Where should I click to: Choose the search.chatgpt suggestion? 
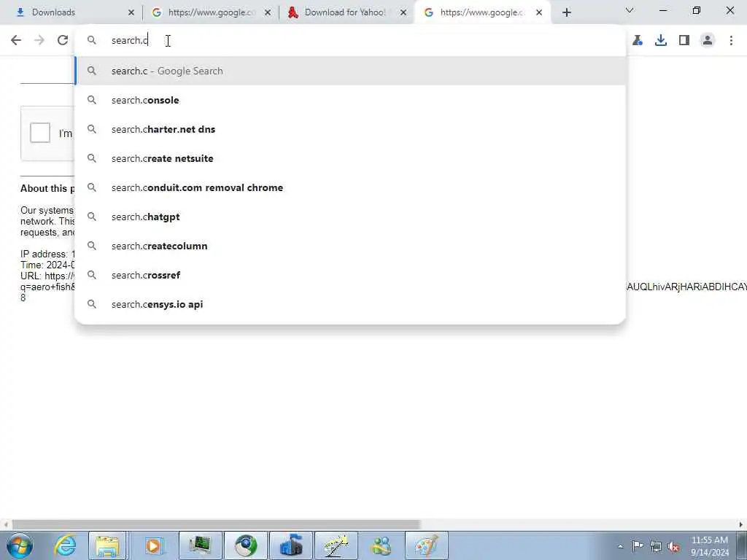click(350, 217)
